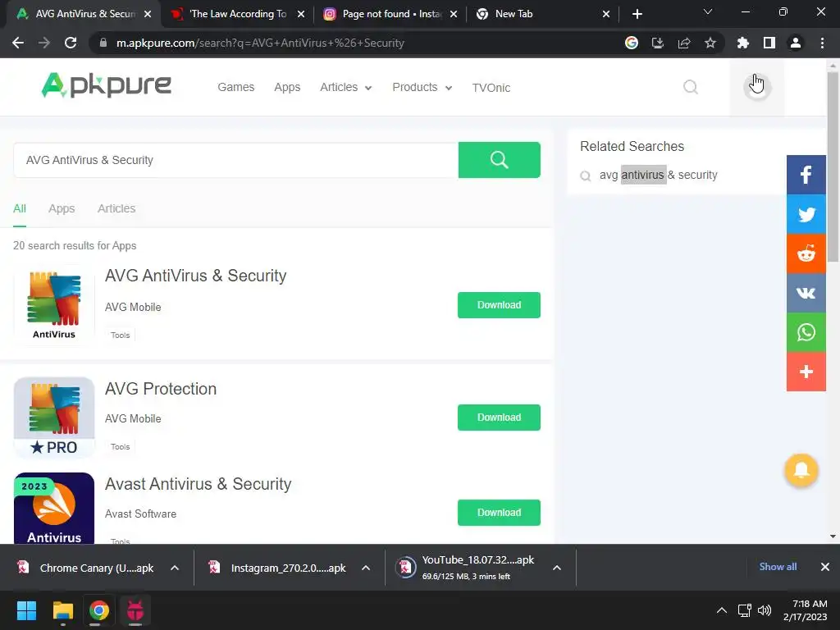Share on WhatsApp

(x=806, y=332)
